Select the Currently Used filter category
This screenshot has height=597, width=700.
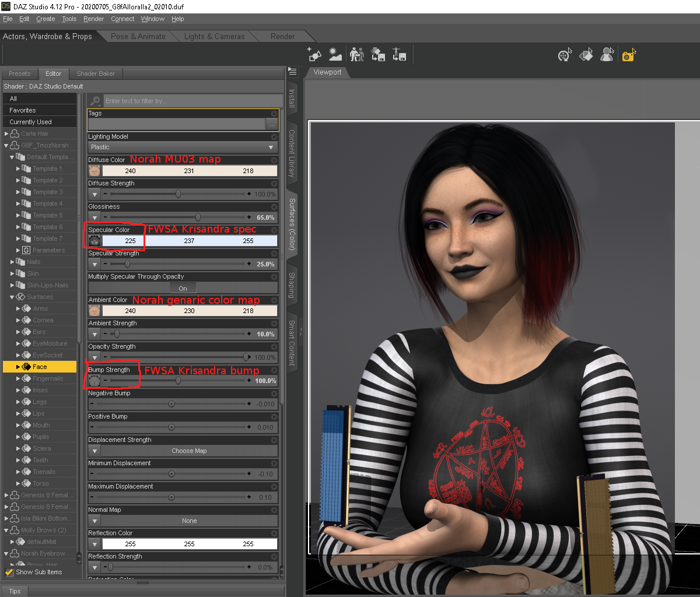[x=40, y=122]
